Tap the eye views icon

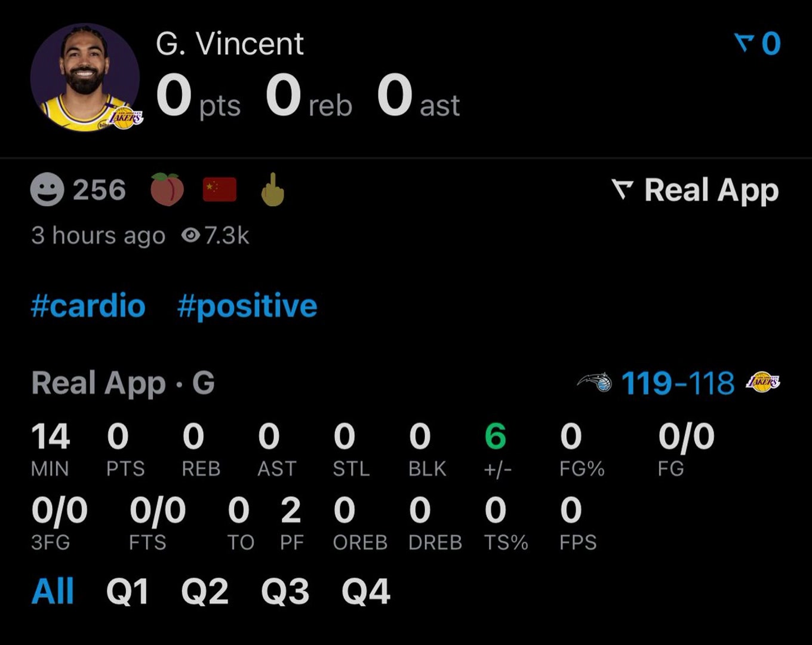[190, 236]
